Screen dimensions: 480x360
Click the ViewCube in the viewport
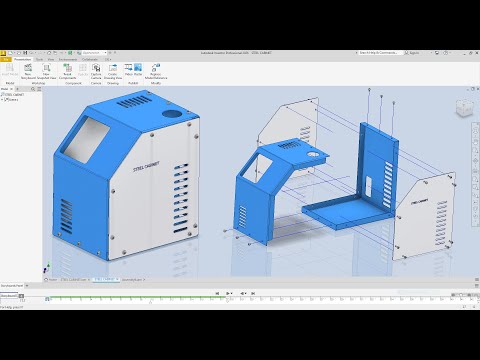(x=464, y=108)
